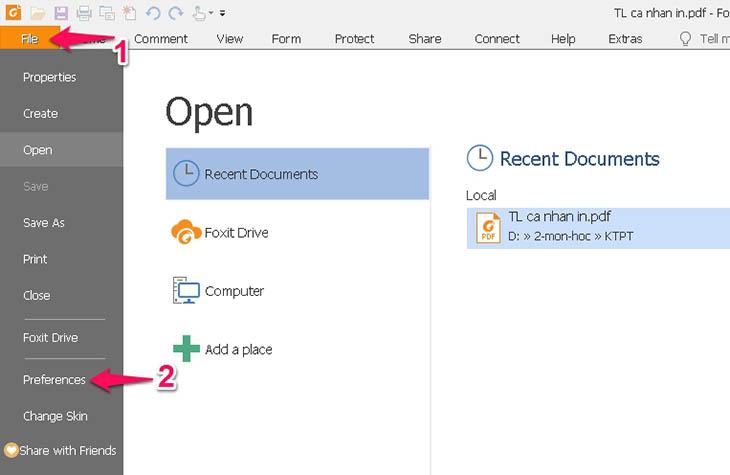Switch to the Form tab
The height and width of the screenshot is (475, 730).
286,39
